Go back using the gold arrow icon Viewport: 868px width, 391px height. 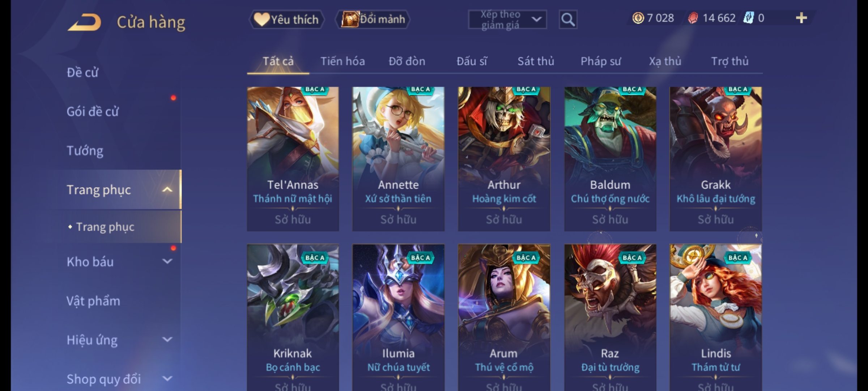tap(84, 22)
